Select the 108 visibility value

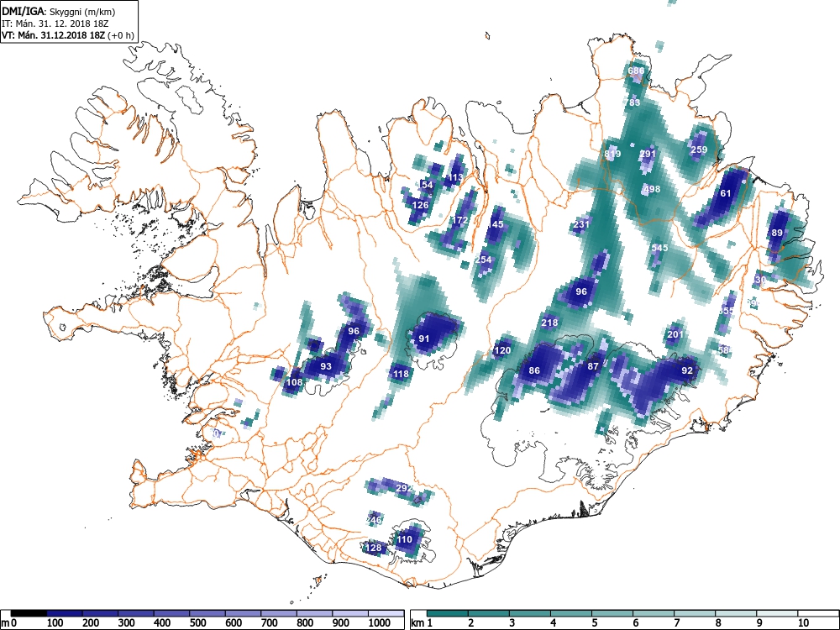294,382
